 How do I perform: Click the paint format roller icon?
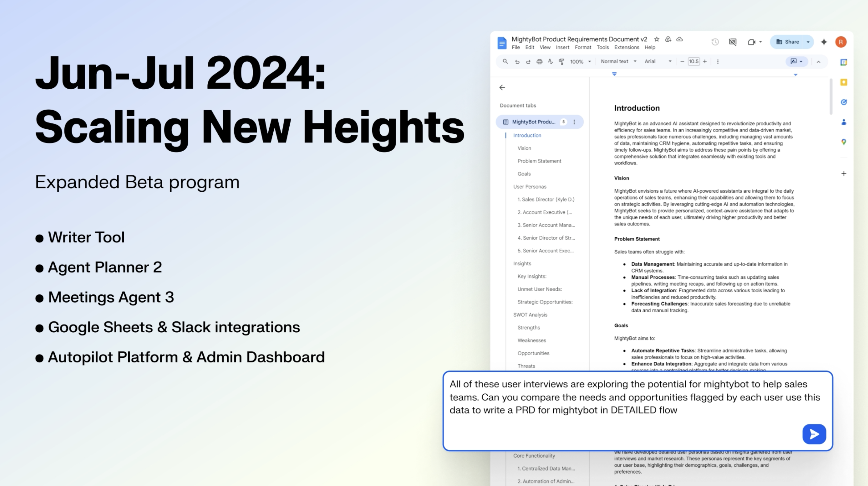561,61
